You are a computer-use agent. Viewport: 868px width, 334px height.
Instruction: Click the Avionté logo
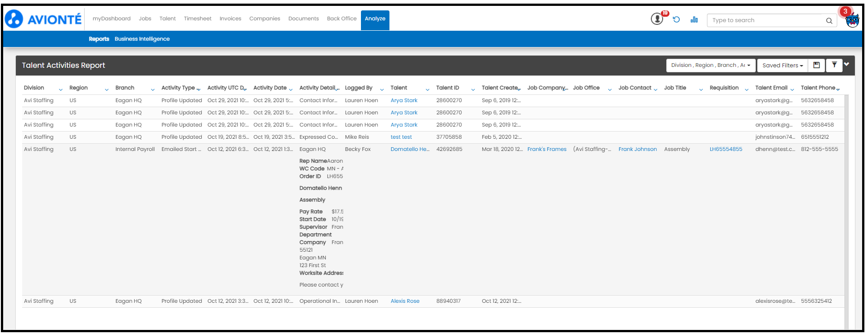[x=43, y=19]
